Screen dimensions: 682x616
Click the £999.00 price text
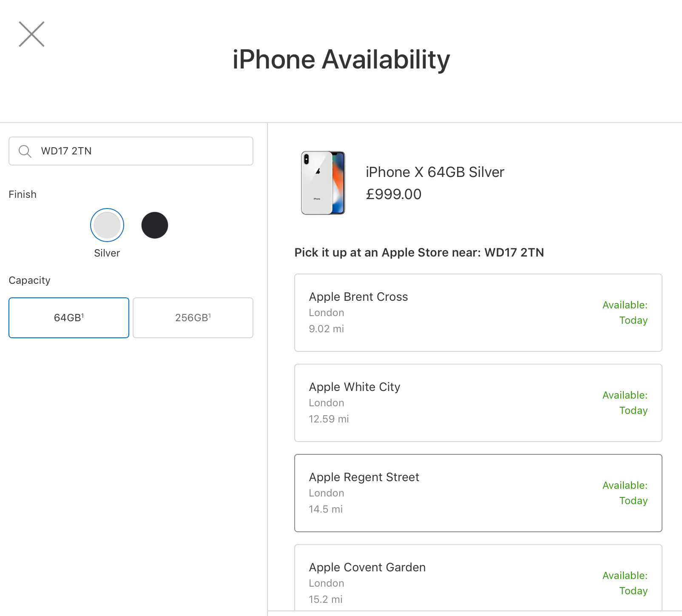click(x=393, y=194)
